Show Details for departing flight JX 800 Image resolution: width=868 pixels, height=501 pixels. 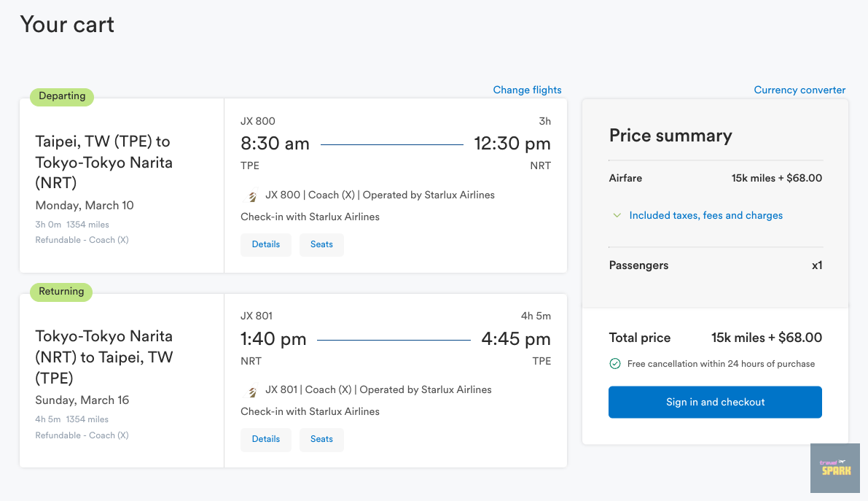click(266, 245)
